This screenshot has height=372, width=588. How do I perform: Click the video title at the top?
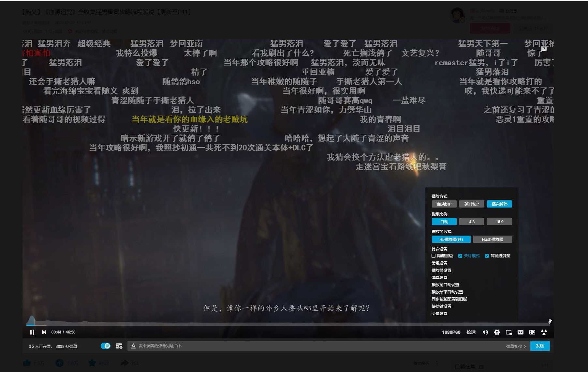tap(107, 12)
